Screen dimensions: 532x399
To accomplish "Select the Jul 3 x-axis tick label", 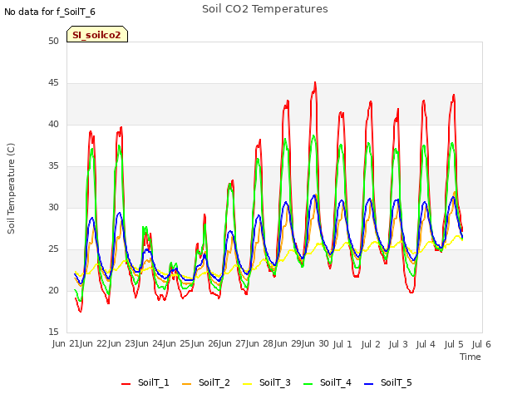I will coord(398,344).
